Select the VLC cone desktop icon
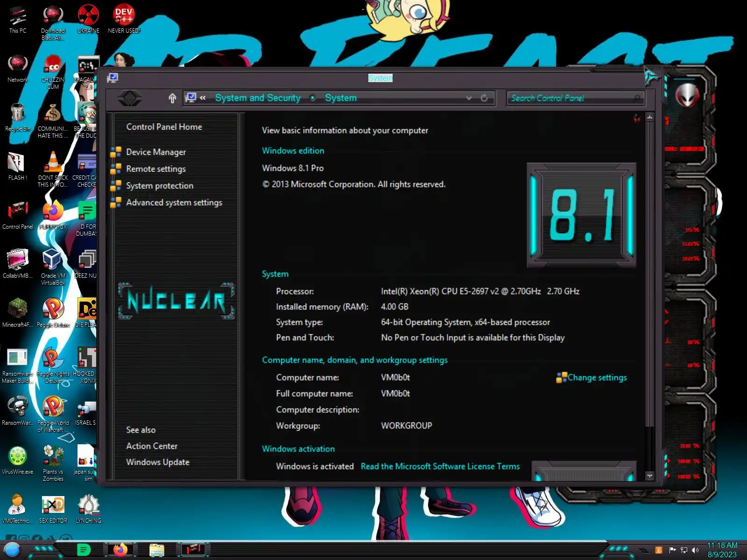The image size is (747, 560). (53, 170)
